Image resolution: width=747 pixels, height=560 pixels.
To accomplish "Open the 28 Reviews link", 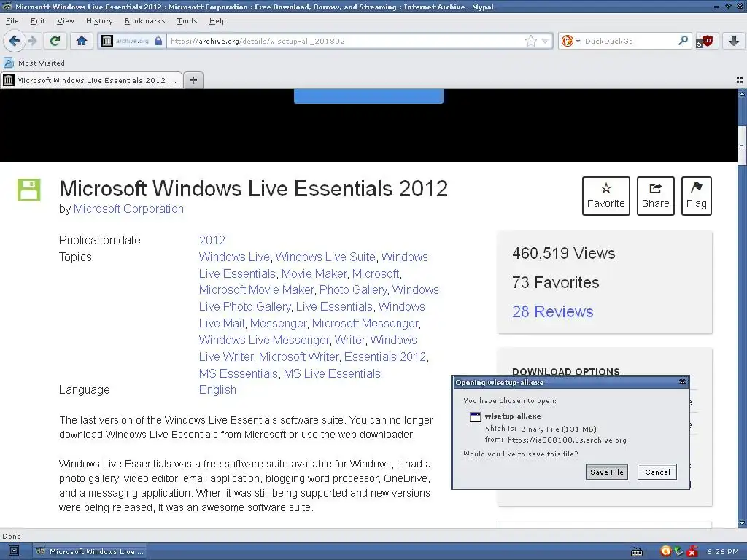I will coord(553,311).
